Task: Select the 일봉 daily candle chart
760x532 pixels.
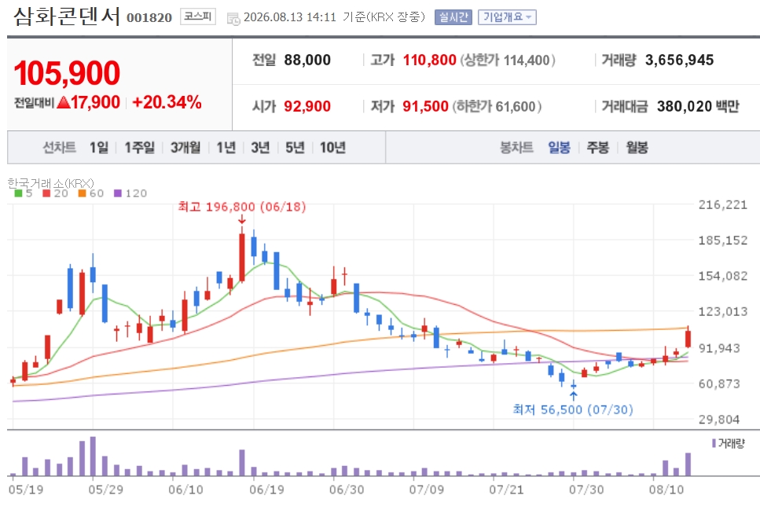Action: point(559,147)
